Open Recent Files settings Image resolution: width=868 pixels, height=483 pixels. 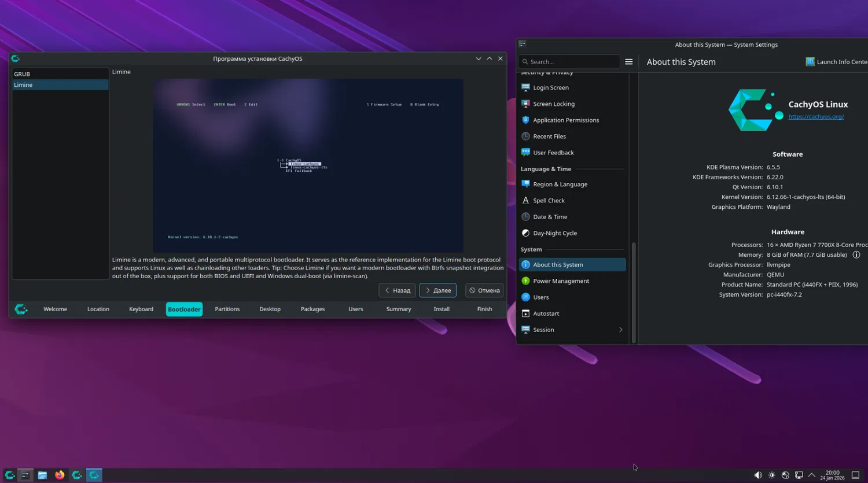(x=573, y=137)
